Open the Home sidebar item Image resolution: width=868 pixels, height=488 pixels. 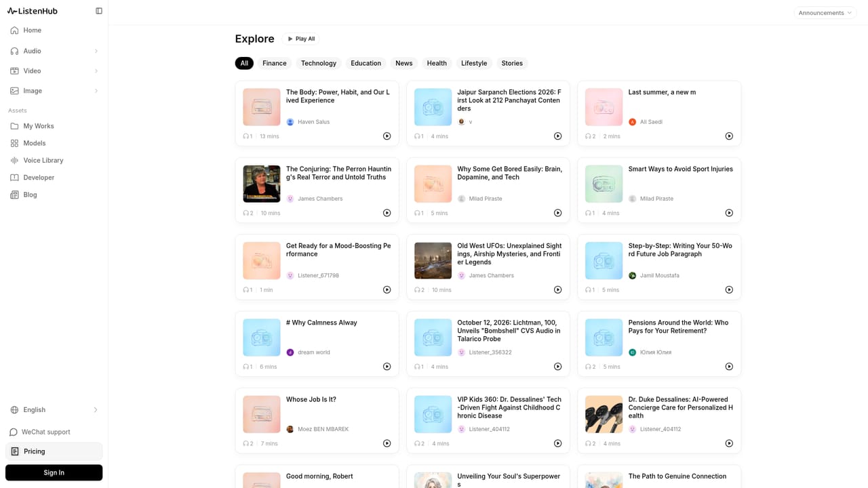(x=54, y=30)
